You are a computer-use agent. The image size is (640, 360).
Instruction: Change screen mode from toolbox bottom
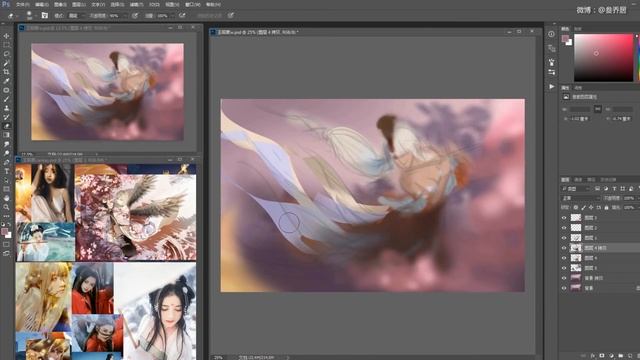coord(6,253)
